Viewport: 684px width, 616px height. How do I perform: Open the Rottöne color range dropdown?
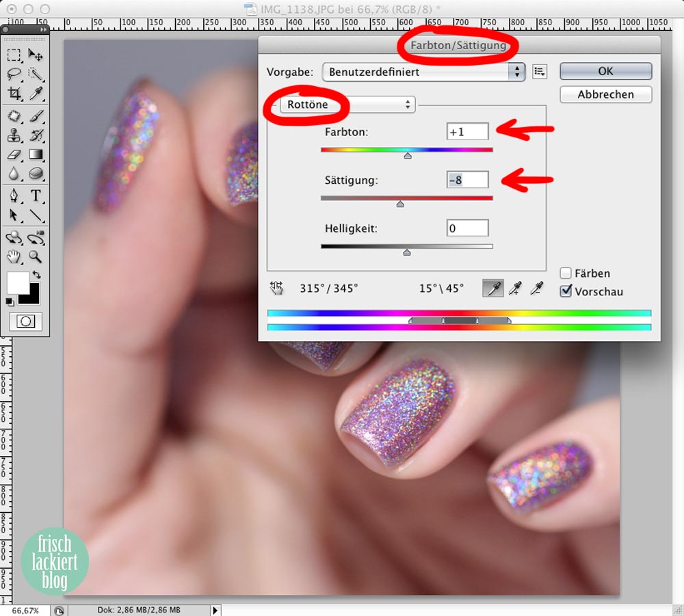347,105
